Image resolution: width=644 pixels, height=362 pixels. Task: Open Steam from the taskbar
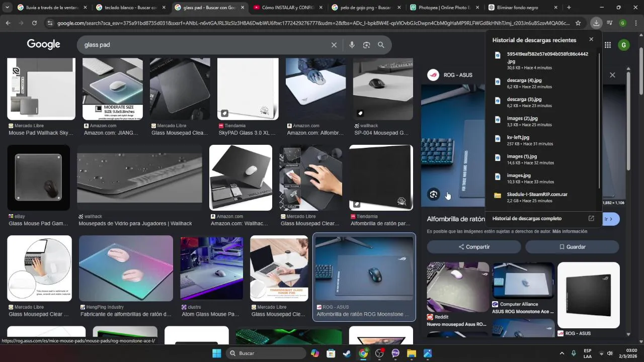[x=347, y=353]
